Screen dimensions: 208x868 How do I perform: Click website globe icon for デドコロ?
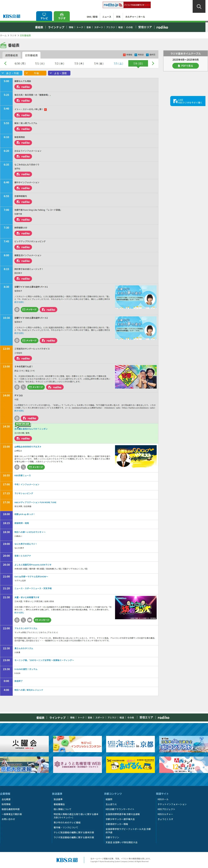click(x=17, y=418)
